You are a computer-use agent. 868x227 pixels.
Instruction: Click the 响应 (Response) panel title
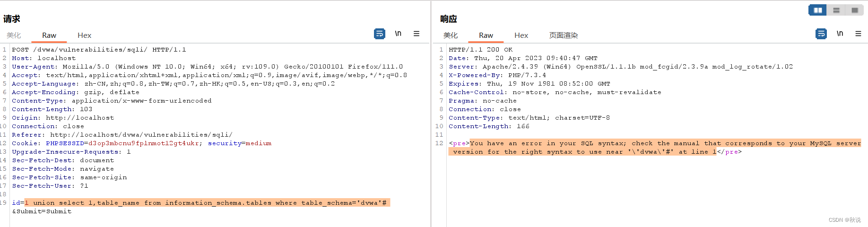coord(449,19)
